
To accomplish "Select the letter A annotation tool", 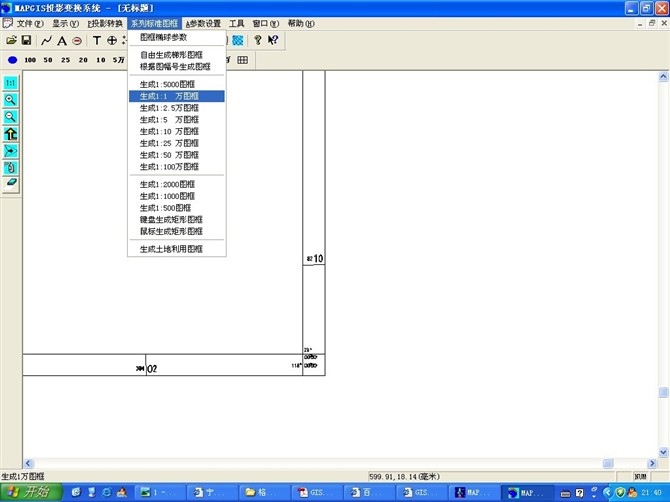I will click(x=62, y=41).
